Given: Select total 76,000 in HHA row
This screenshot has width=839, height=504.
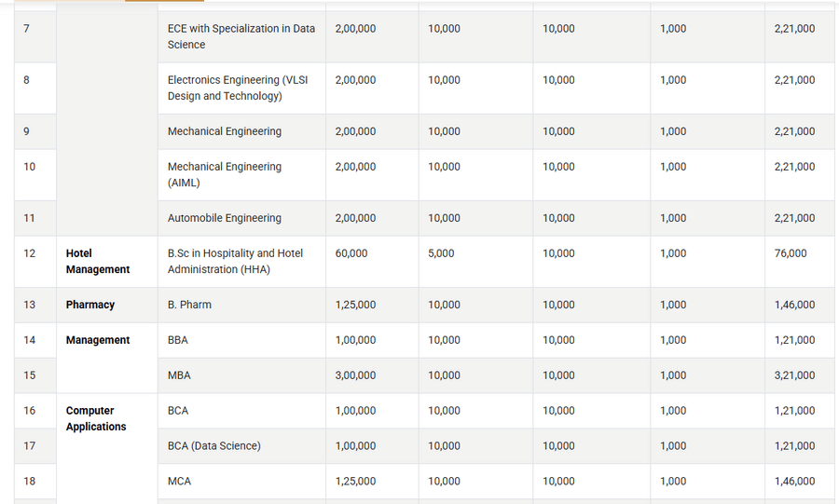Looking at the screenshot, I should point(791,253).
